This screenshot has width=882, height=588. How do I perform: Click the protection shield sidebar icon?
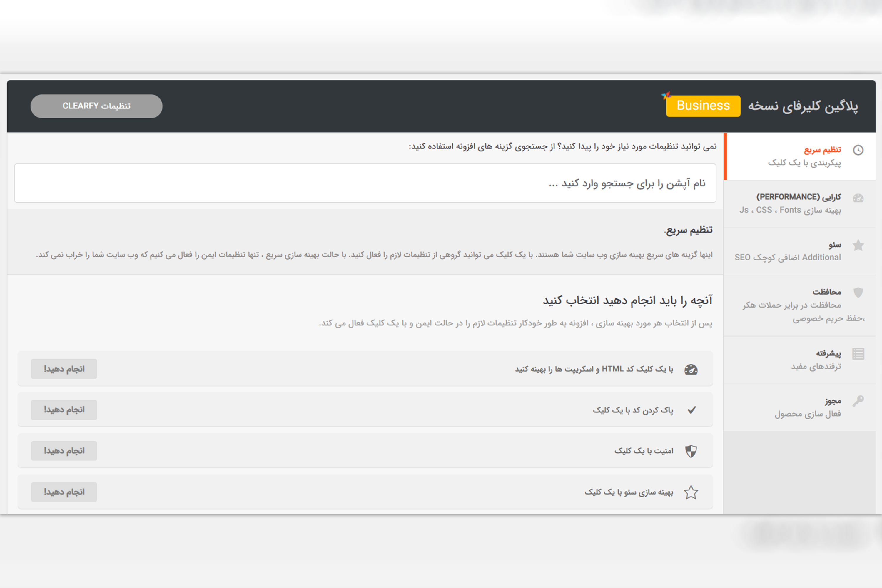coord(858,293)
